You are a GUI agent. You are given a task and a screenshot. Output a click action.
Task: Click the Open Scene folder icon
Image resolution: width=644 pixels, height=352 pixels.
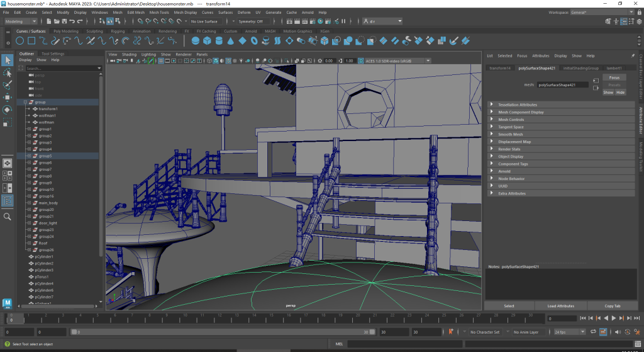(57, 21)
